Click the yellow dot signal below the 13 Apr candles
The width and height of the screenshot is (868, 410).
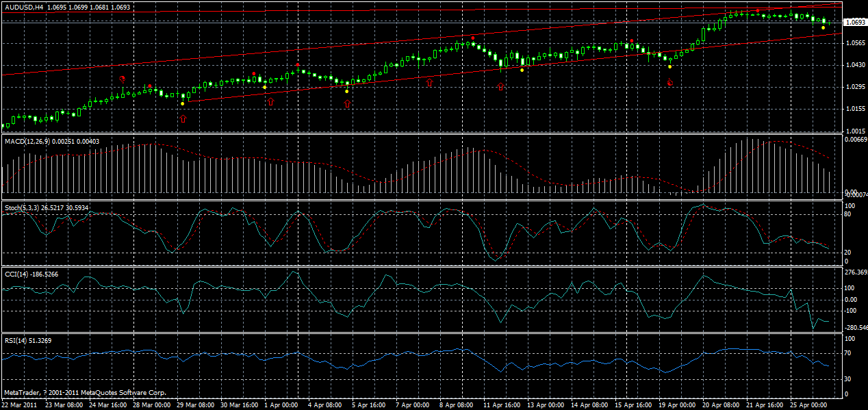pyautogui.click(x=522, y=70)
